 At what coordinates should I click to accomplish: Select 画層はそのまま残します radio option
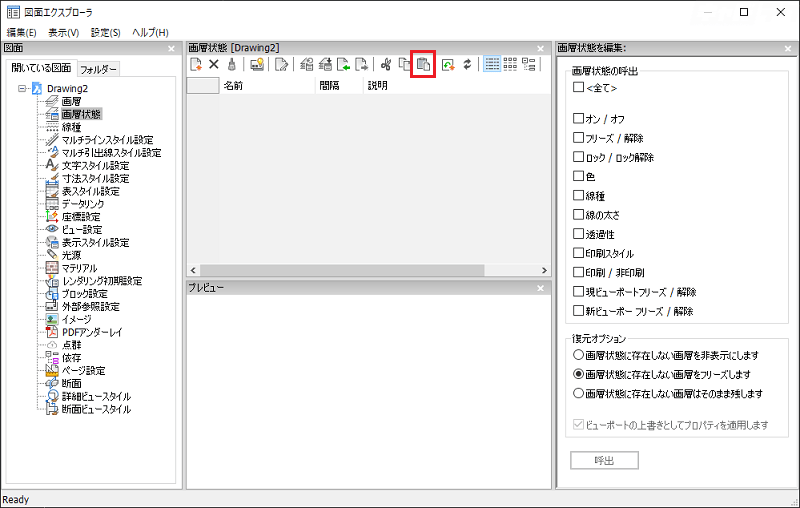click(x=578, y=393)
